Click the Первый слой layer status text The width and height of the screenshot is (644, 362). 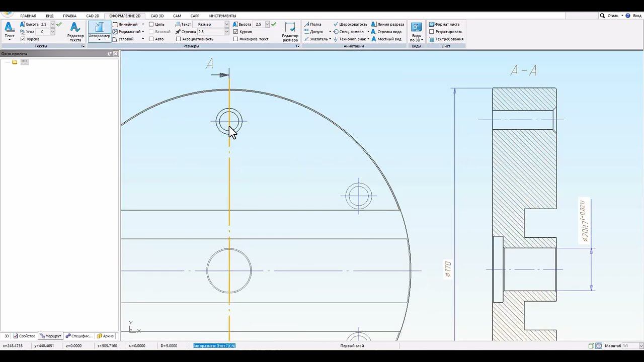[x=352, y=346]
